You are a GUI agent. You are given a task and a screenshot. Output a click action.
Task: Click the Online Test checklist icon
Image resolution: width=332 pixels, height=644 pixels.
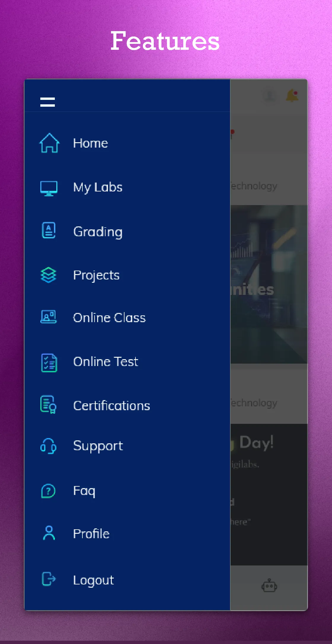pos(49,362)
